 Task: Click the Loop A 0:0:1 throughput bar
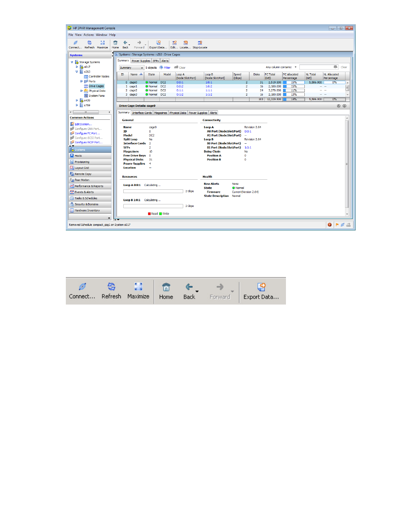pos(153,191)
